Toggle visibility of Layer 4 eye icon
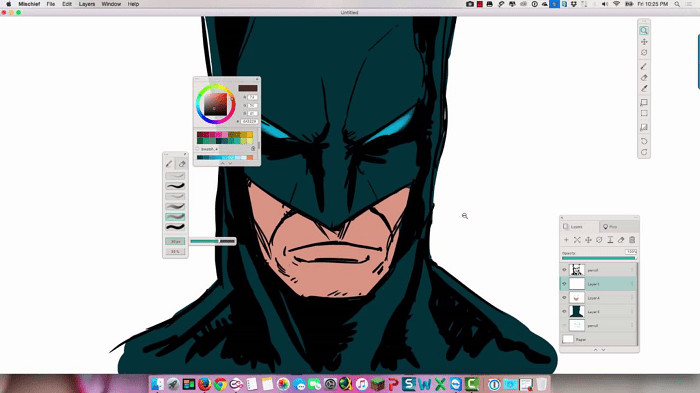This screenshot has height=393, width=700. [x=564, y=298]
